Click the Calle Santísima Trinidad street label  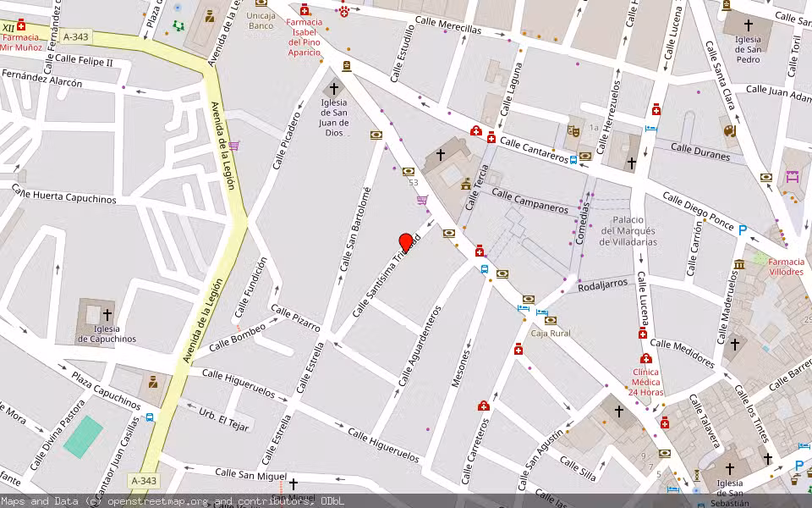pyautogui.click(x=387, y=276)
